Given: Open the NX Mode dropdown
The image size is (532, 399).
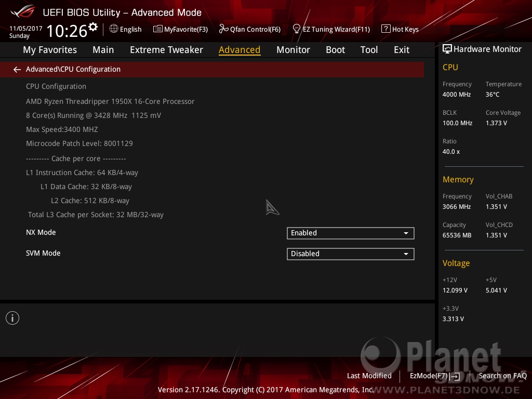Looking at the screenshot, I should (x=351, y=233).
